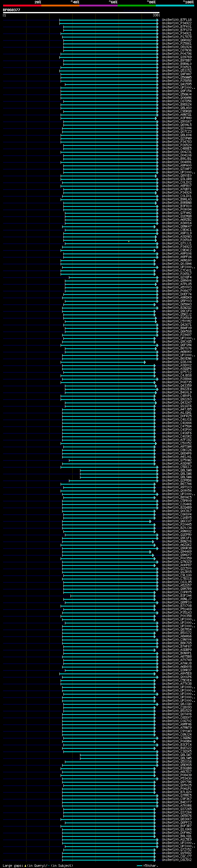Click the =50char. scale bar legend

pos(147,865)
